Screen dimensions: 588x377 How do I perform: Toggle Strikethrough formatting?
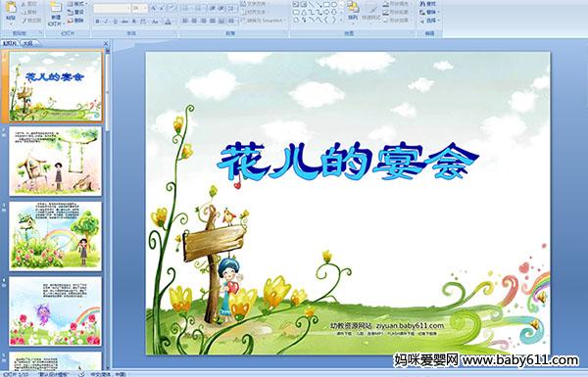[124, 22]
